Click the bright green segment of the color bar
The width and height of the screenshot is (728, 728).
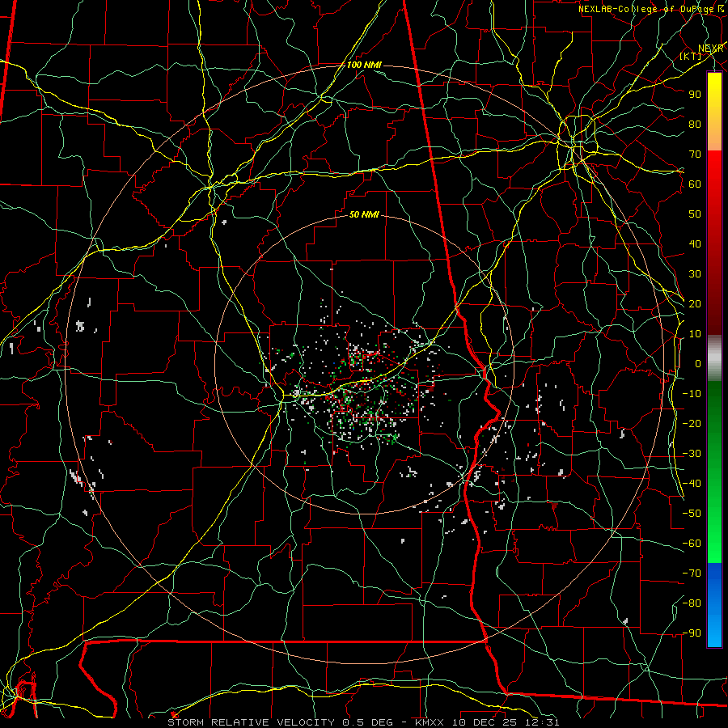714,534
